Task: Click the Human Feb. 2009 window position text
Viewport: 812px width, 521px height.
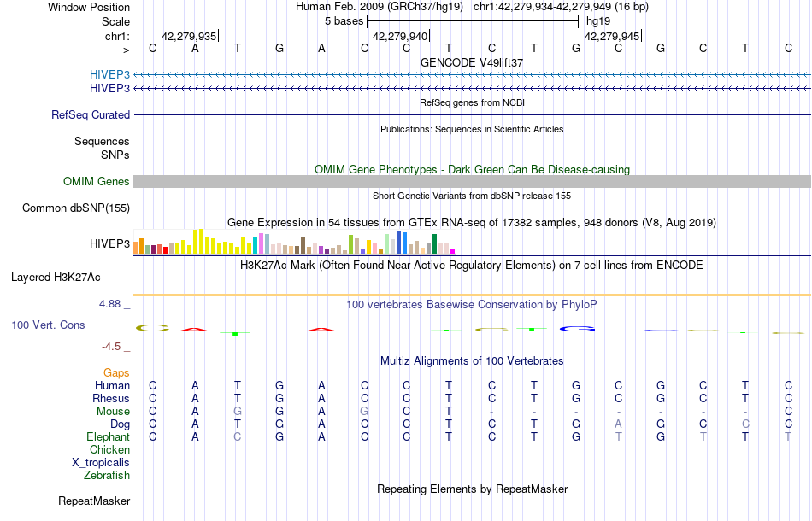Action: (x=472, y=7)
